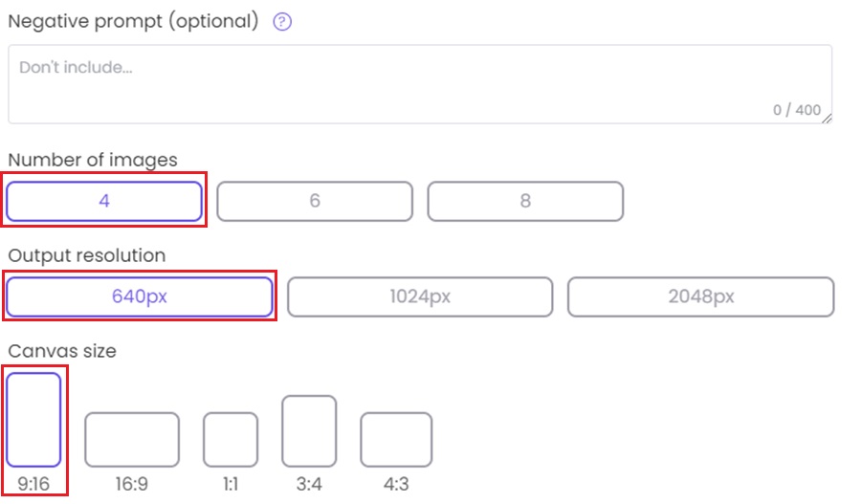Click the '9:16' text under the canvas shape
This screenshot has height=504, width=861.
33,484
